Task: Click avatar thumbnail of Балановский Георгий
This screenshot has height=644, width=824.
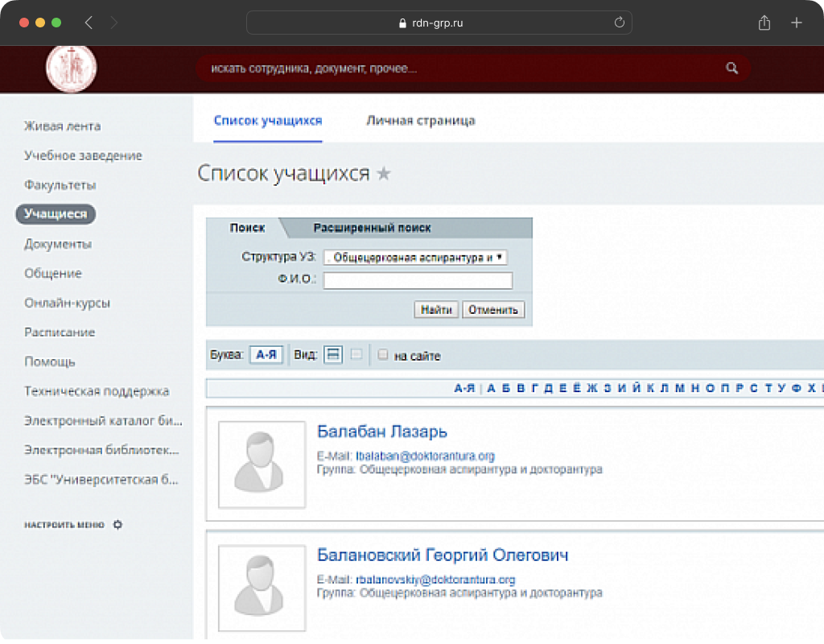Action: [262, 588]
